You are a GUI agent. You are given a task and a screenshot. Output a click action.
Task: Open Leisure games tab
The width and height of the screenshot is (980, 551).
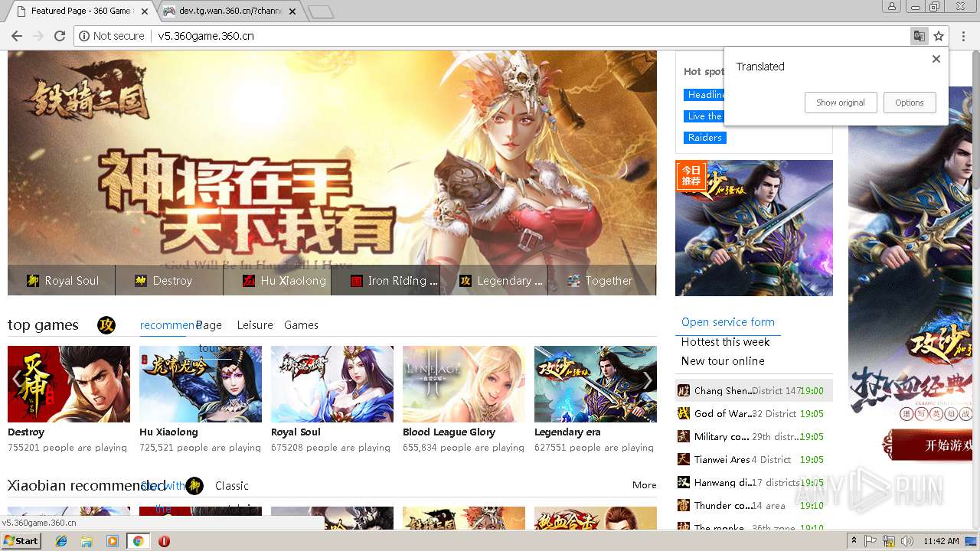point(255,325)
